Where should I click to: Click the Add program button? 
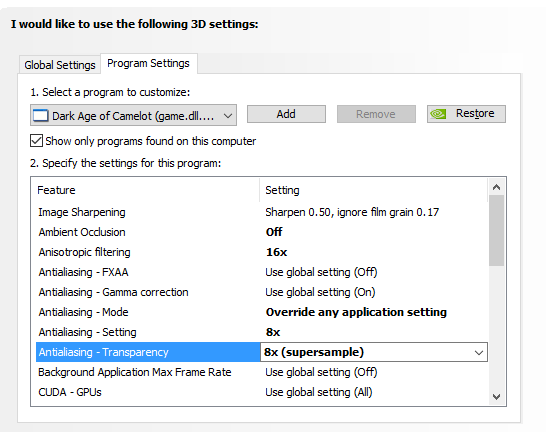coord(286,114)
